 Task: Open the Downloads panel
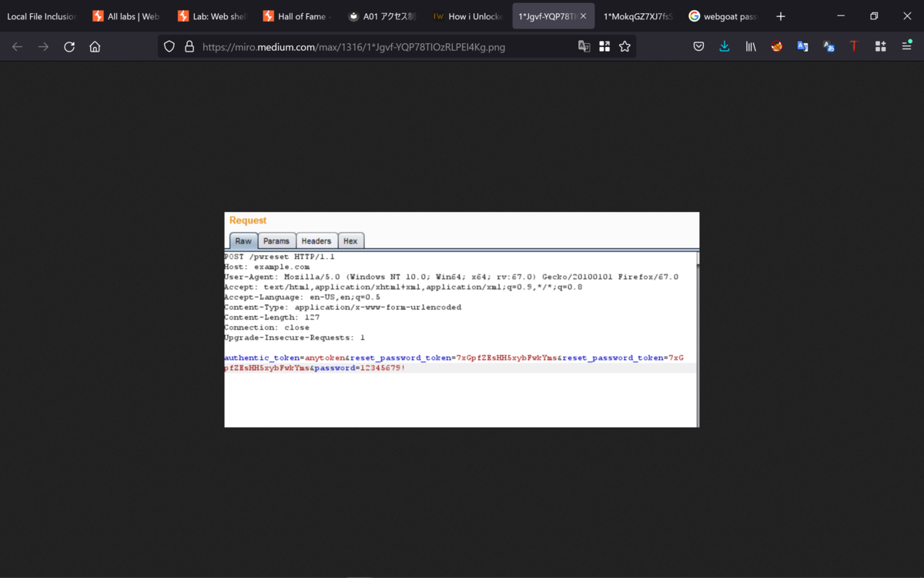(725, 47)
